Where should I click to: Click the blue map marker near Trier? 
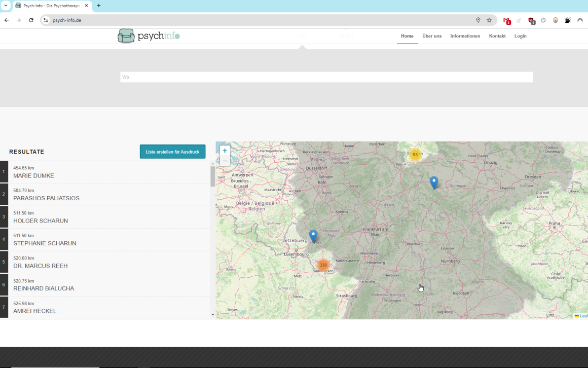[x=313, y=235]
